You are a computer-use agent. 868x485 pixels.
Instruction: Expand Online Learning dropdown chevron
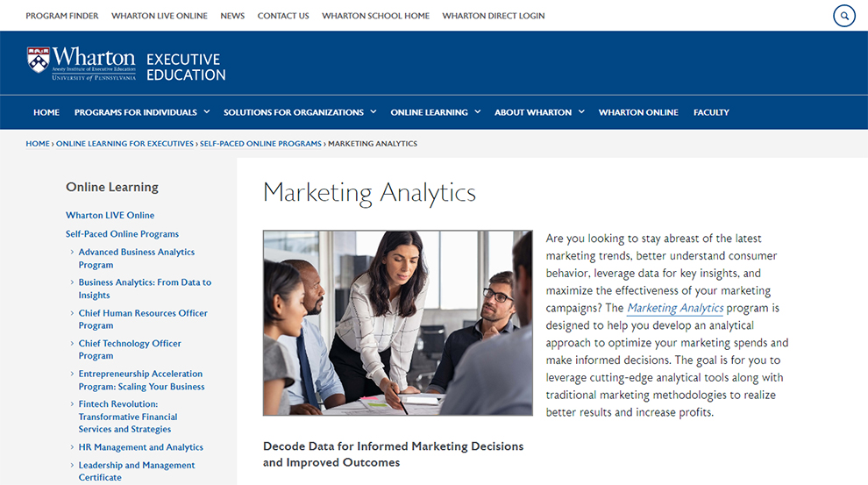(x=477, y=112)
